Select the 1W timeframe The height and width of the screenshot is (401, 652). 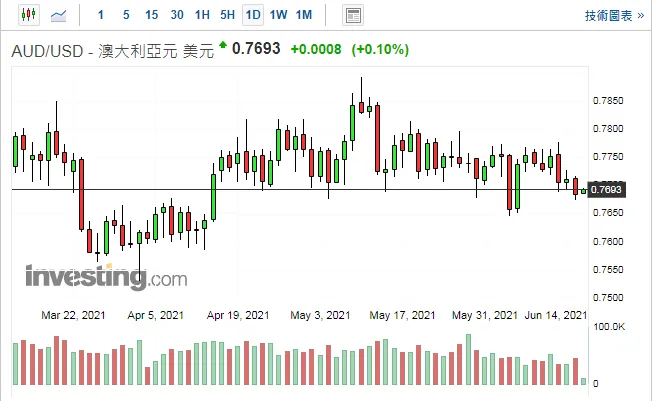pyautogui.click(x=278, y=15)
